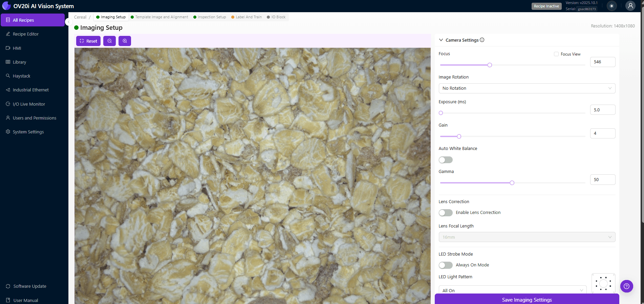Click the Exposure slider handle
This screenshot has width=644, height=304.
point(441,113)
